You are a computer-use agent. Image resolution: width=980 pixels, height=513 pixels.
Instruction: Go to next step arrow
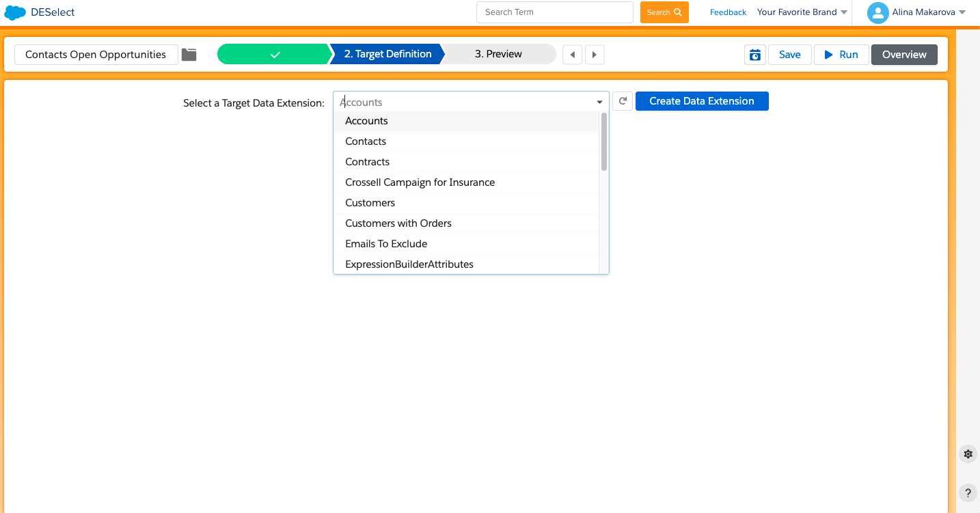[x=595, y=55]
